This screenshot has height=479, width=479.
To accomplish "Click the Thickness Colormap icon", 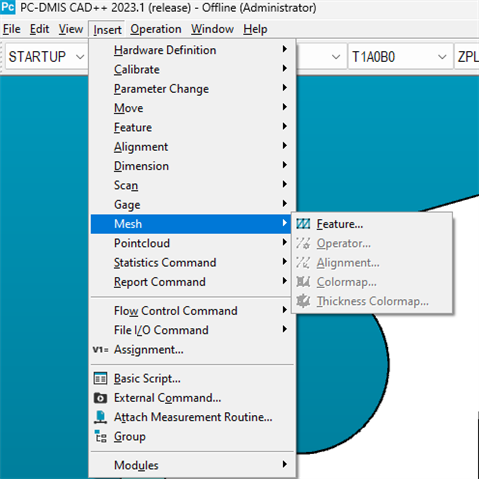I will point(303,301).
